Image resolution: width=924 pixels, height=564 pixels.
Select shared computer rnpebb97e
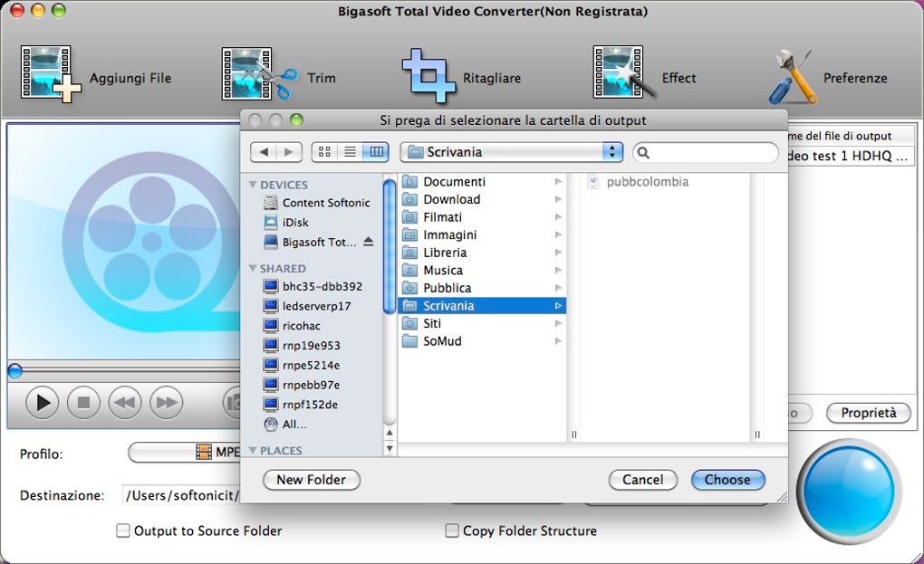point(302,385)
